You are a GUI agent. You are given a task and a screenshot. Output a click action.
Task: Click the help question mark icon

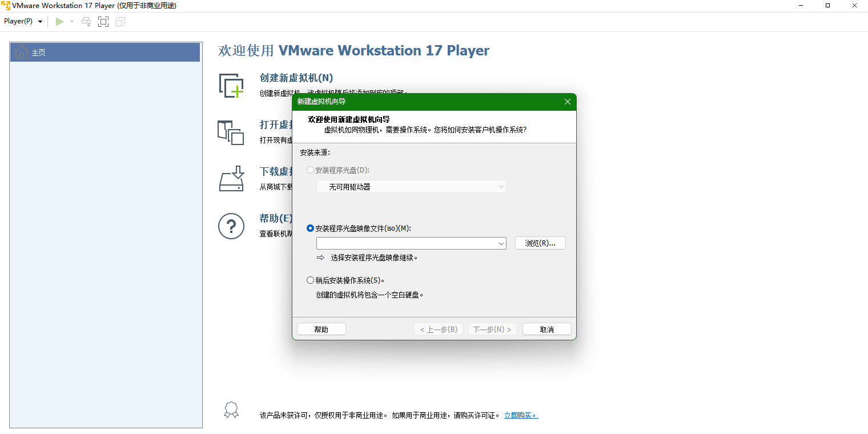coord(231,226)
